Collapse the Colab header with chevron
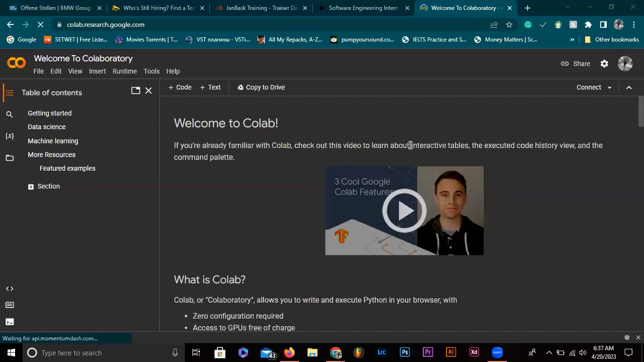The height and width of the screenshot is (362, 644). pyautogui.click(x=629, y=87)
